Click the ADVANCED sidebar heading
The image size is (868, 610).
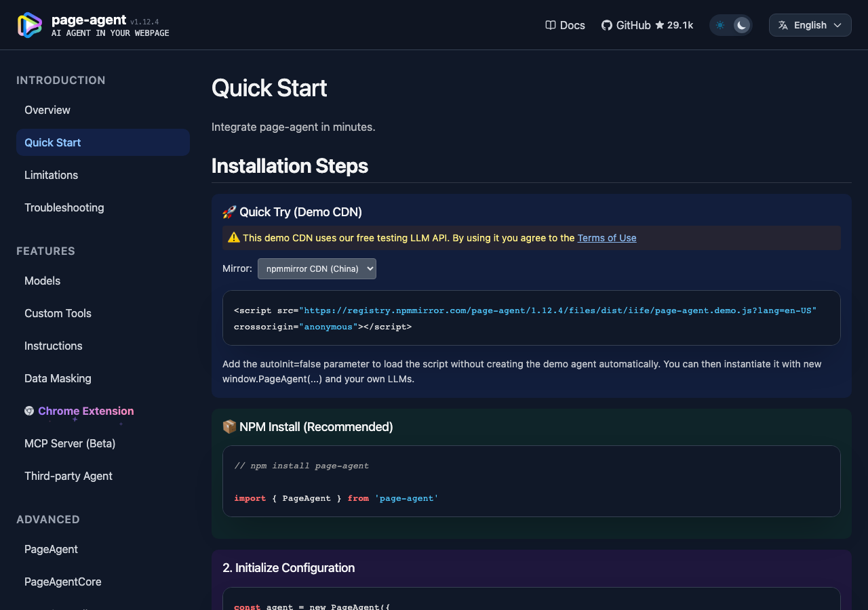48,519
